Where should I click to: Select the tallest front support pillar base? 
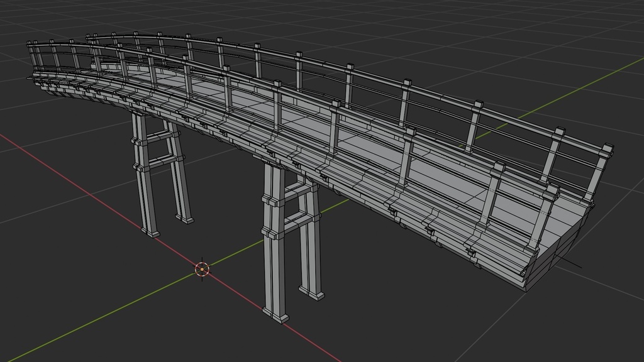pyautogui.click(x=275, y=314)
